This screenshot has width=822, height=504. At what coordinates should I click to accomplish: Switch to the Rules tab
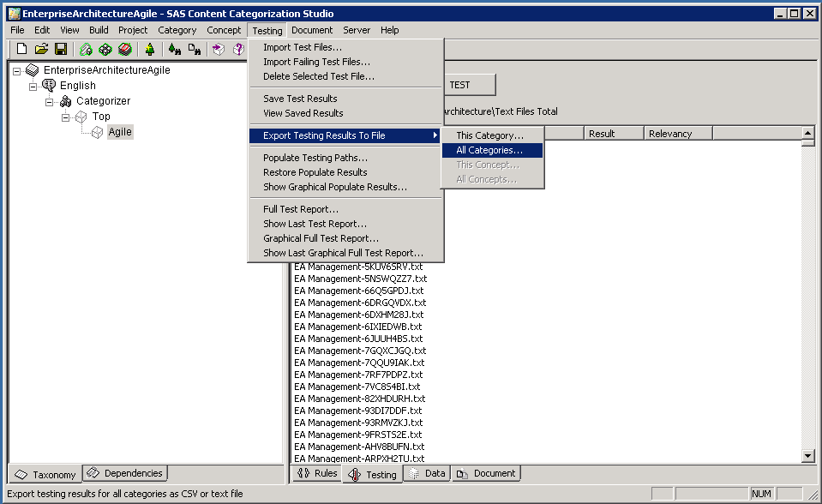click(317, 473)
